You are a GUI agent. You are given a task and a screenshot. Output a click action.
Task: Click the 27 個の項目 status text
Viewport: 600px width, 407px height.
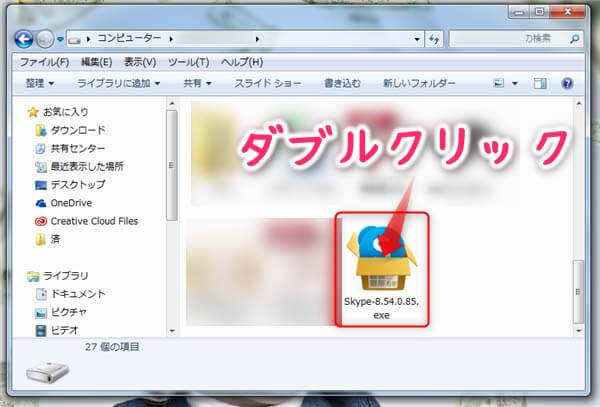click(112, 347)
